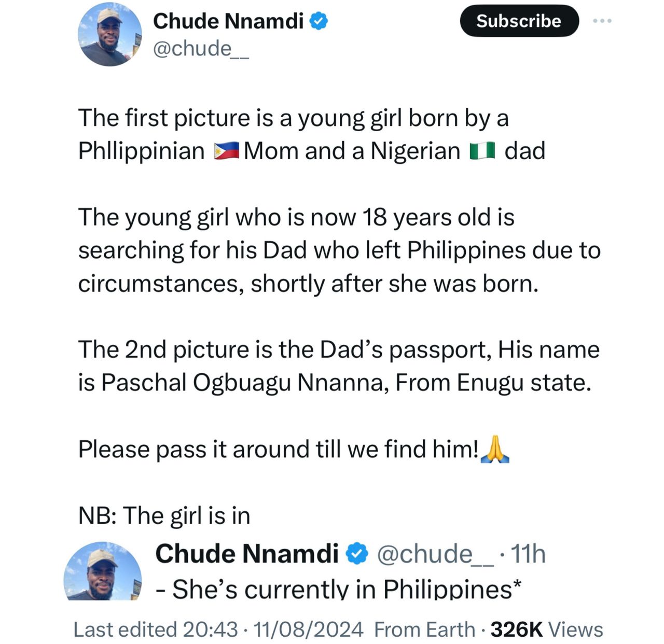Click the Nigerian flag emoji
Viewport: 664px width, 644px height.
coord(482,151)
